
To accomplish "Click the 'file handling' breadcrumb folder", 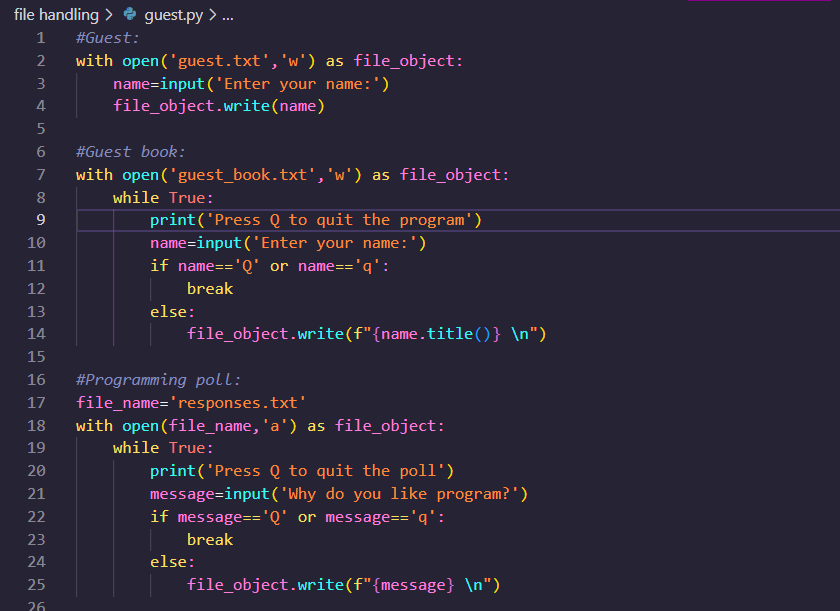I will (x=56, y=15).
